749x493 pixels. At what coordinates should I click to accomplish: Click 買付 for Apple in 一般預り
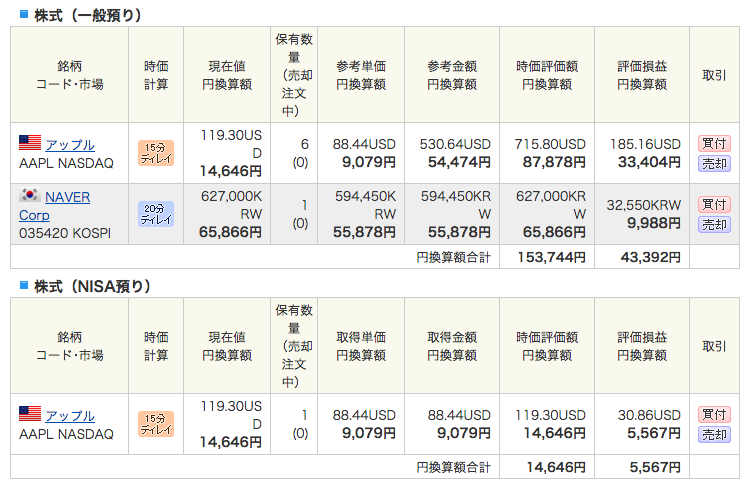(x=714, y=143)
